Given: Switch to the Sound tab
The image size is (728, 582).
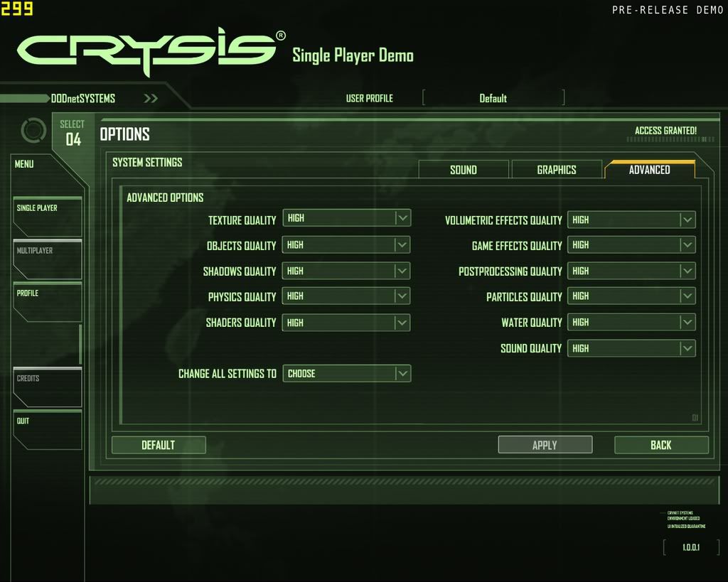Looking at the screenshot, I should (464, 169).
